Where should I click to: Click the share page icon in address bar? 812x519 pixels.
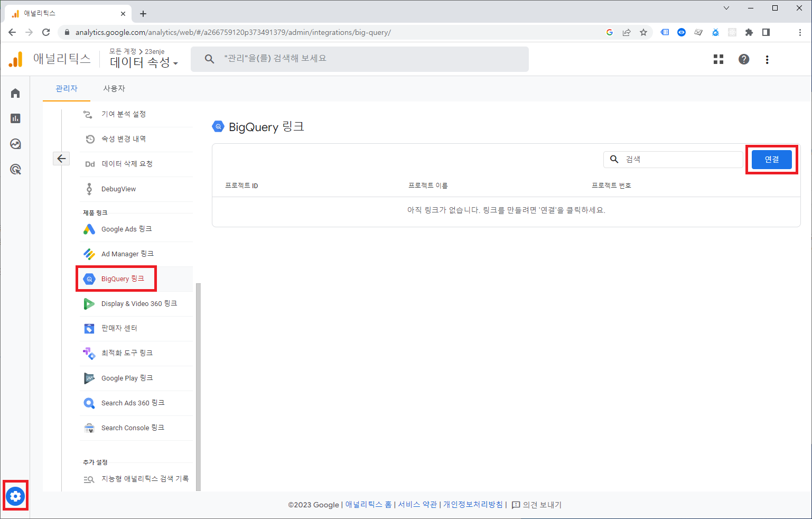627,32
